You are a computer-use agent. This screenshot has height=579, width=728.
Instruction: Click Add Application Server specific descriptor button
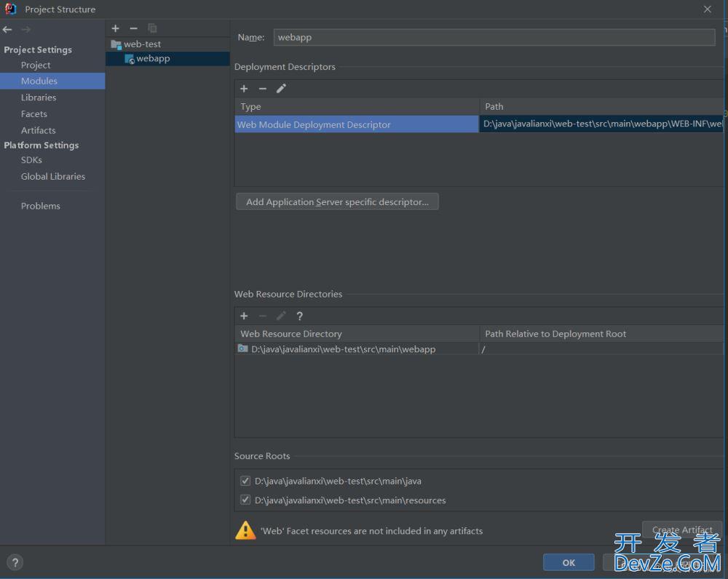pyautogui.click(x=337, y=201)
